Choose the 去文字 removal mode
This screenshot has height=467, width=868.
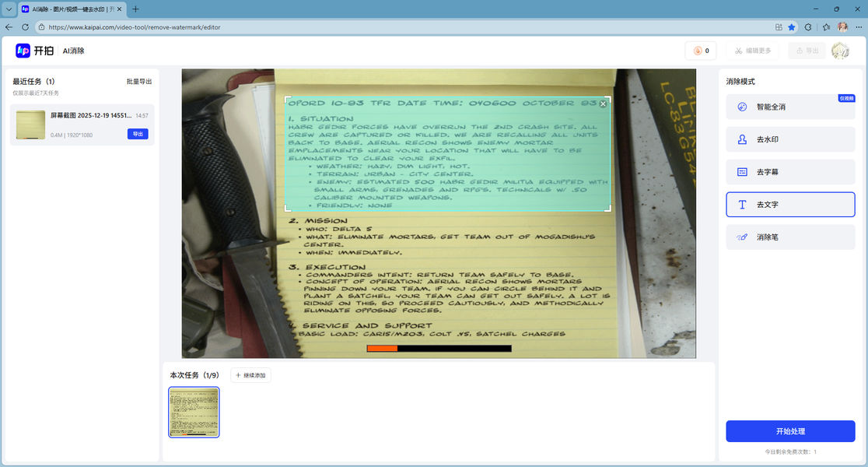790,204
